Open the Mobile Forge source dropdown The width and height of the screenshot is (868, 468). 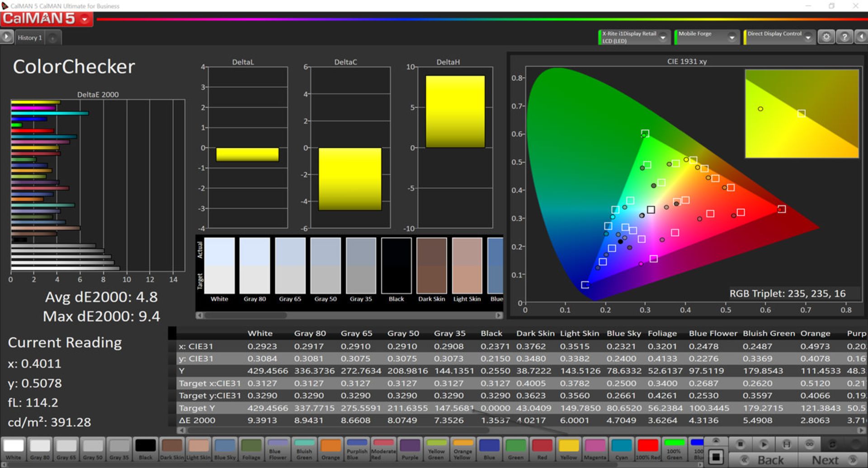pyautogui.click(x=731, y=38)
